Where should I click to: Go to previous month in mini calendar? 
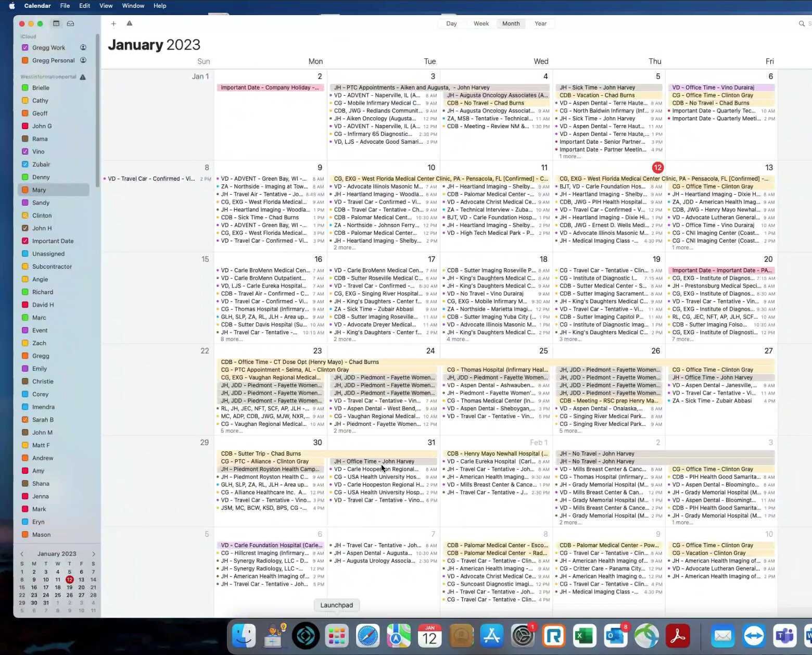[x=22, y=553]
